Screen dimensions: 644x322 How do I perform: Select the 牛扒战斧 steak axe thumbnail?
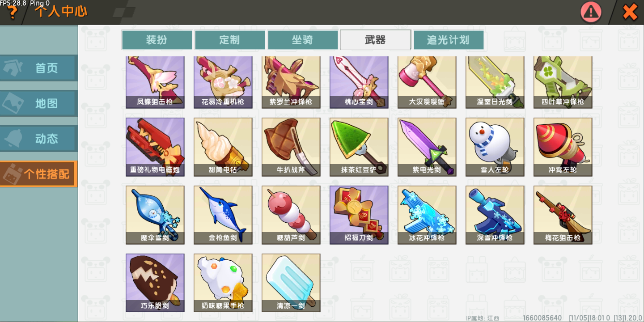291,147
